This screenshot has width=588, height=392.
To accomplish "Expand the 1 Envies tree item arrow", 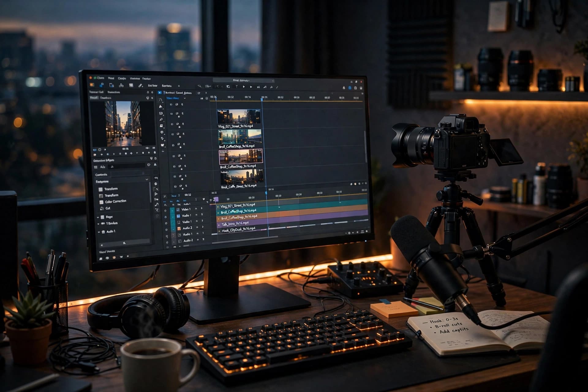I will [x=98, y=224].
